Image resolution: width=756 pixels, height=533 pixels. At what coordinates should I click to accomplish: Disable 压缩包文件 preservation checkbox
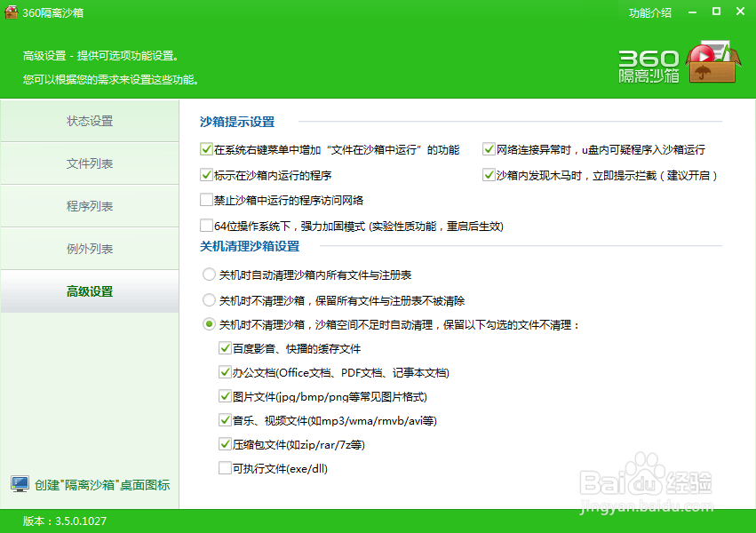[225, 444]
